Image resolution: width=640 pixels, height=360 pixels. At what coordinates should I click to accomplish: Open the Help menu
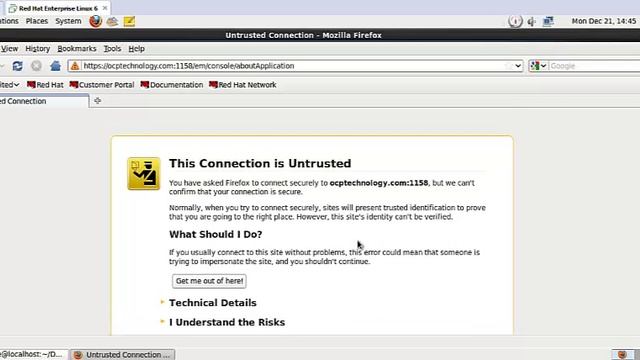136,49
